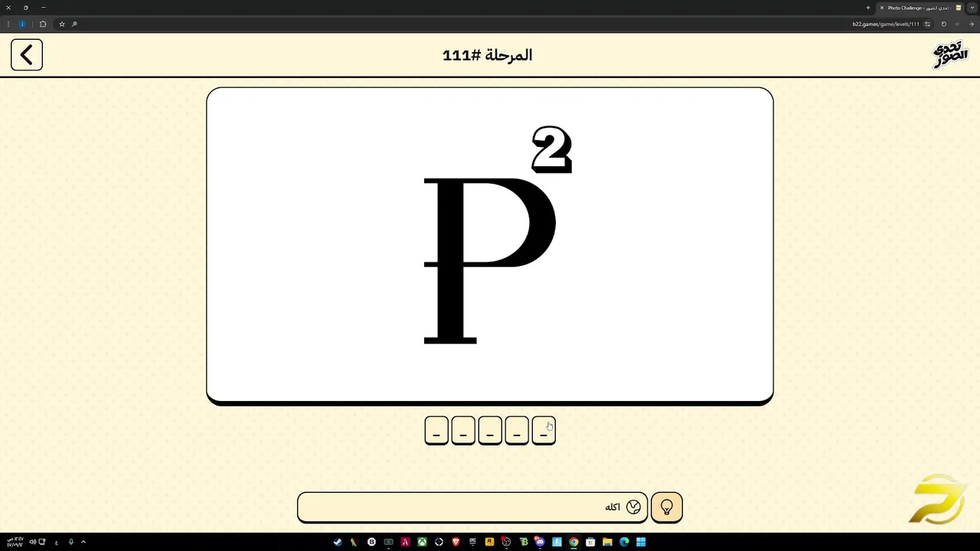Navigate back in browser history
The image size is (980, 551).
tap(972, 24)
